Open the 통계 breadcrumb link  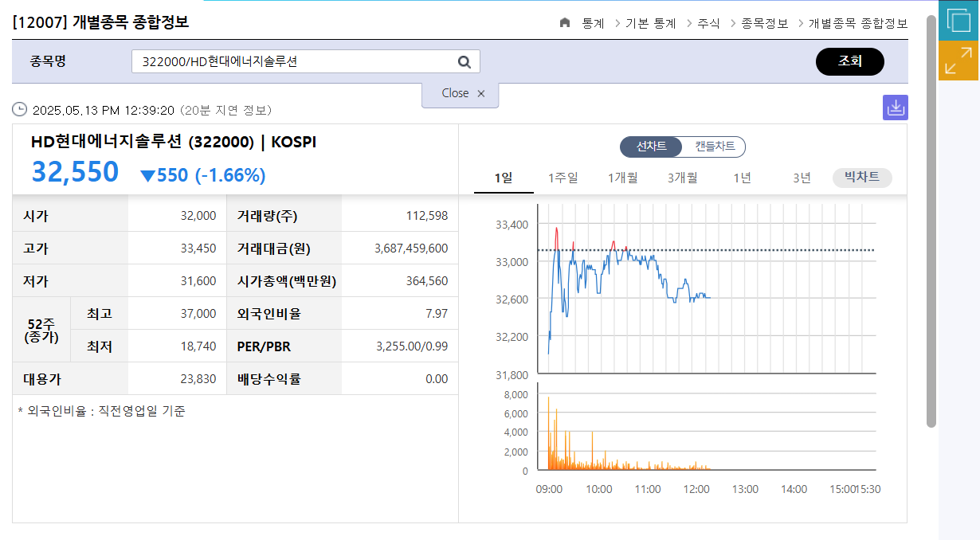click(x=594, y=24)
